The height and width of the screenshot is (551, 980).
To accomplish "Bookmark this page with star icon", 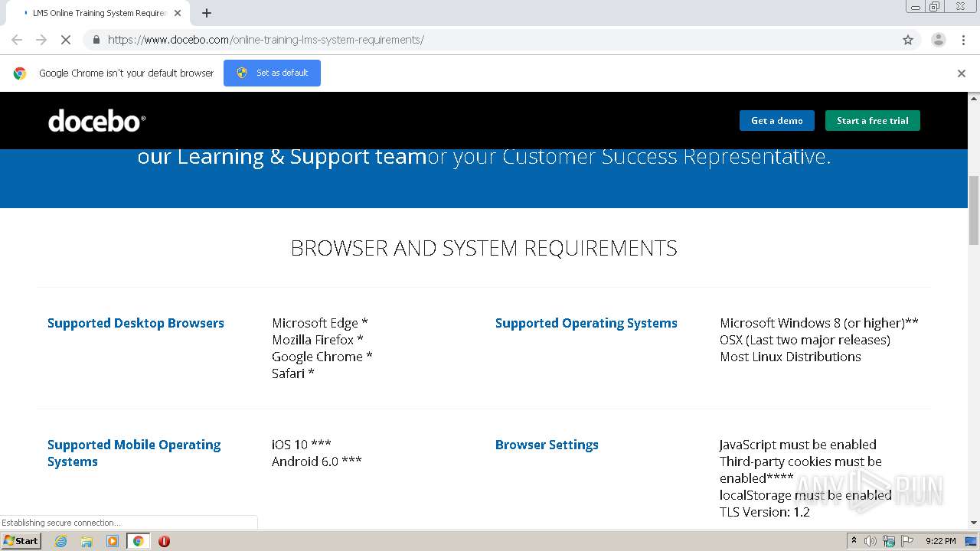I will (x=908, y=40).
